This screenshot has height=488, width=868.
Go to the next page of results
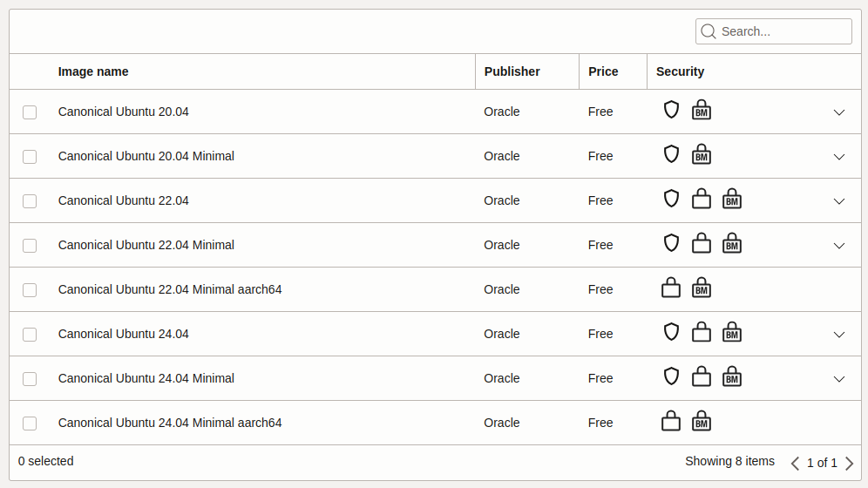[849, 463]
